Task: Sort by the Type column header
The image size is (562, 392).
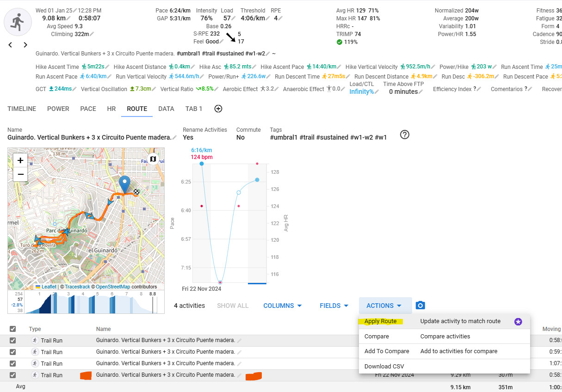Action: tap(35, 329)
